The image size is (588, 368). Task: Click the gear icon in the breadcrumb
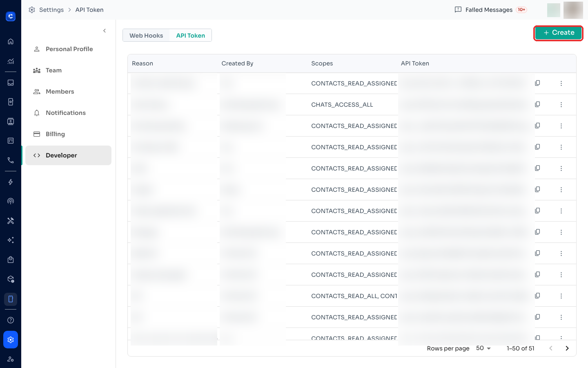[32, 10]
